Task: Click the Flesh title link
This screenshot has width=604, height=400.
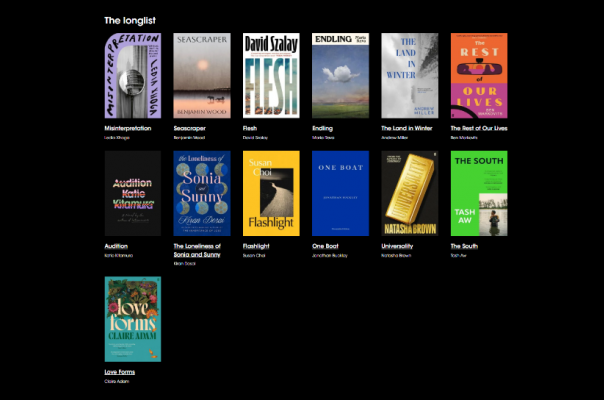Action: [250, 128]
